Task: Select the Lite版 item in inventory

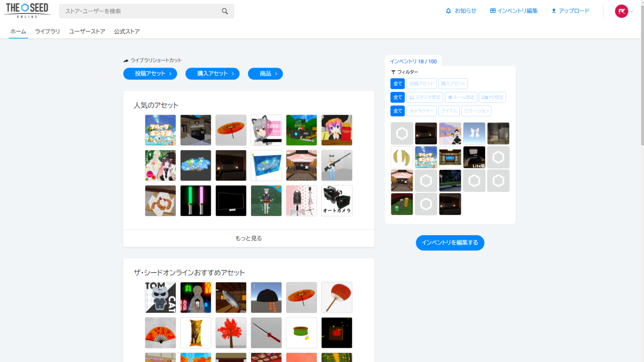Action: (x=474, y=157)
